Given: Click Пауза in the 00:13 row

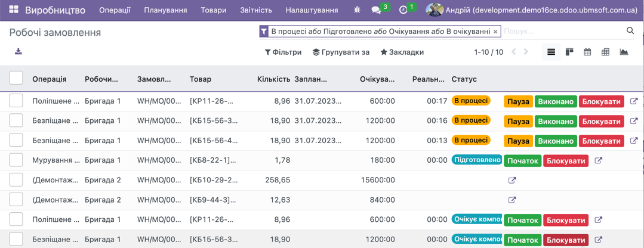Looking at the screenshot, I should (x=518, y=141).
